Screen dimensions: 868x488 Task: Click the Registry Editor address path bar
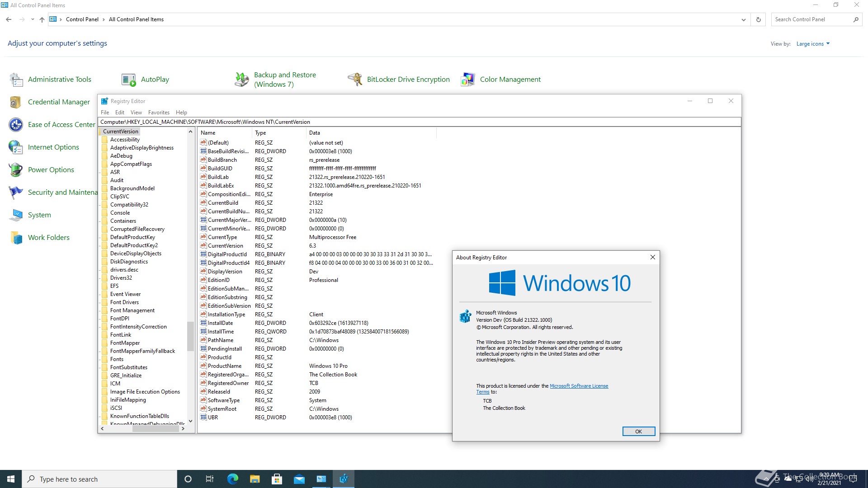420,122
